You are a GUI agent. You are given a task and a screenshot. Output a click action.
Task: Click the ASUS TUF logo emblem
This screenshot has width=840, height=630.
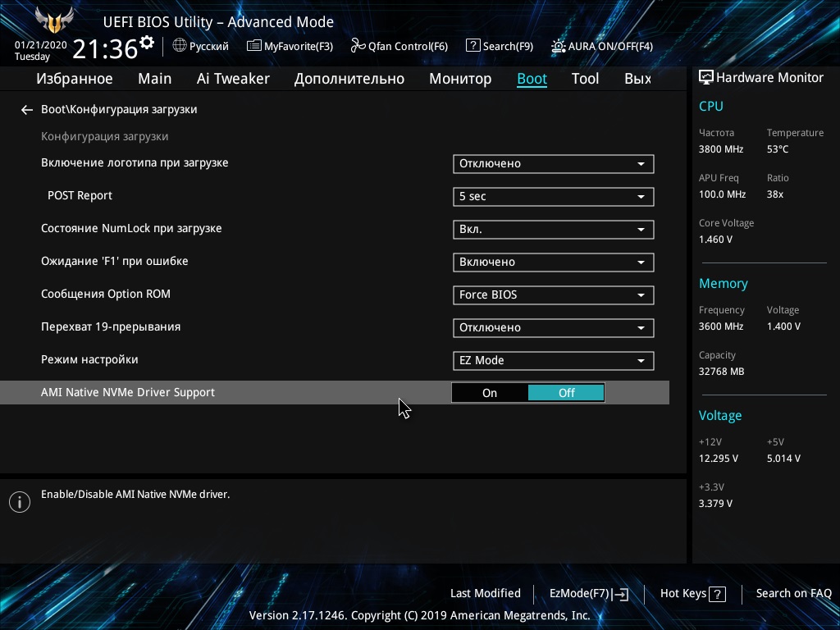pos(54,21)
